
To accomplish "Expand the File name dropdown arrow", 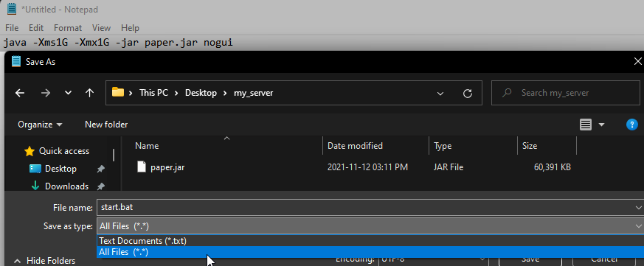I will tap(638, 208).
